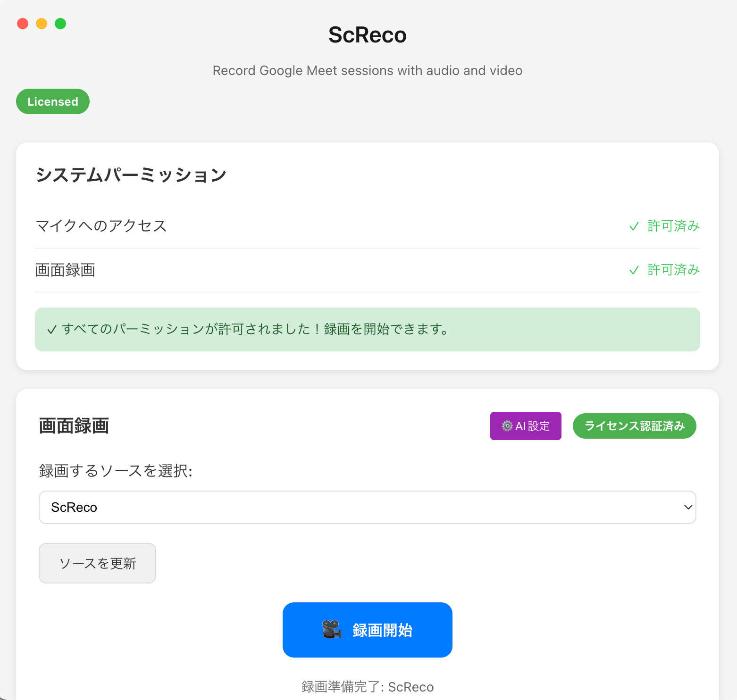Click the 録画準備完了: ScReco status text
Screen dimensions: 737x700
368,687
